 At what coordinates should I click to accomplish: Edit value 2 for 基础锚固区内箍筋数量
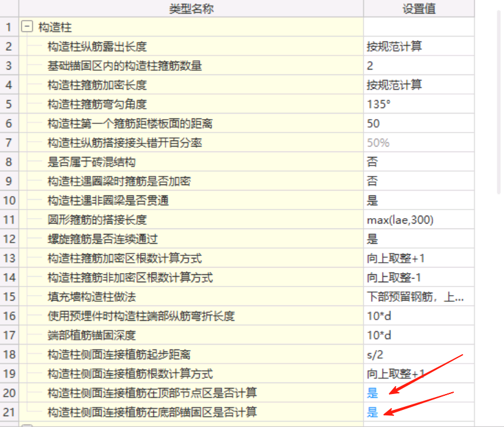click(419, 65)
